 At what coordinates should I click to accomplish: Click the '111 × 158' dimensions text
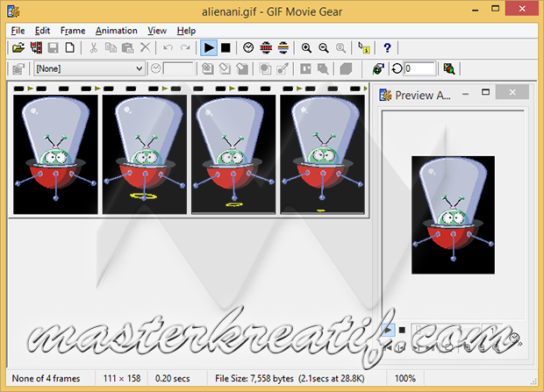pyautogui.click(x=122, y=378)
